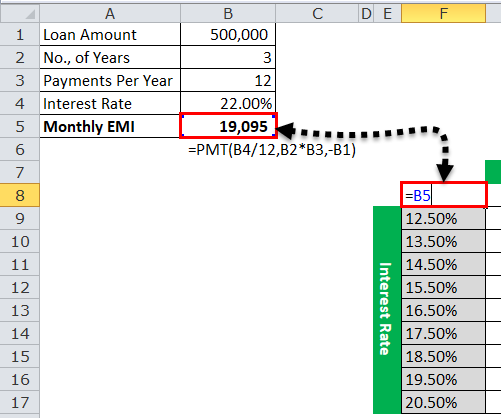Select column D header
The image size is (501, 418).
[x=366, y=14]
